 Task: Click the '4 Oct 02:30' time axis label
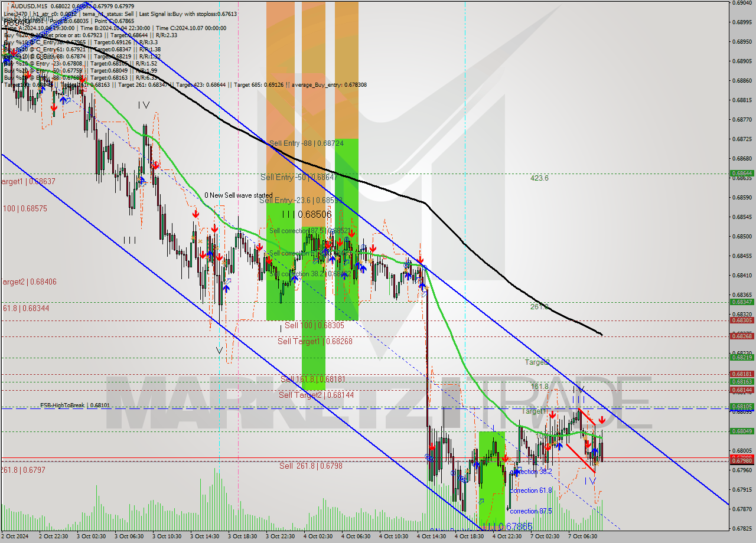(318, 537)
